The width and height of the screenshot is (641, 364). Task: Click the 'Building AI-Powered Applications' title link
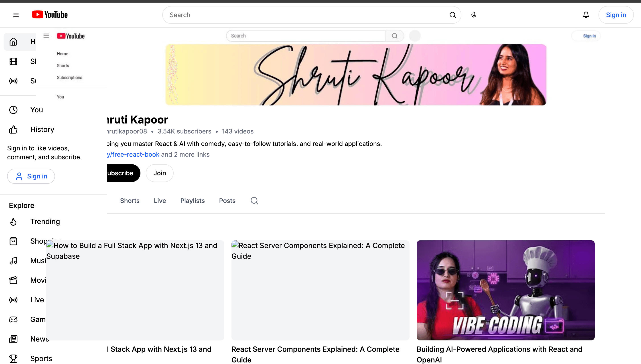[499, 354]
